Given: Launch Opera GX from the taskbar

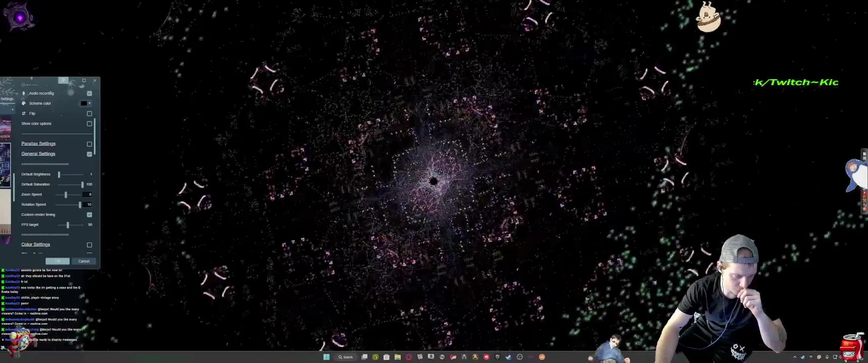Looking at the screenshot, I should tap(409, 357).
